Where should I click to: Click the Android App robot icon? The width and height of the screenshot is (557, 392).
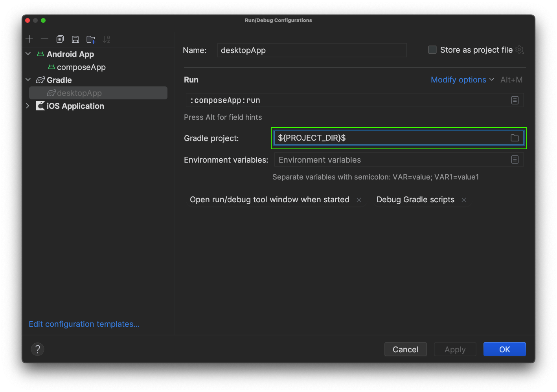[x=40, y=54]
